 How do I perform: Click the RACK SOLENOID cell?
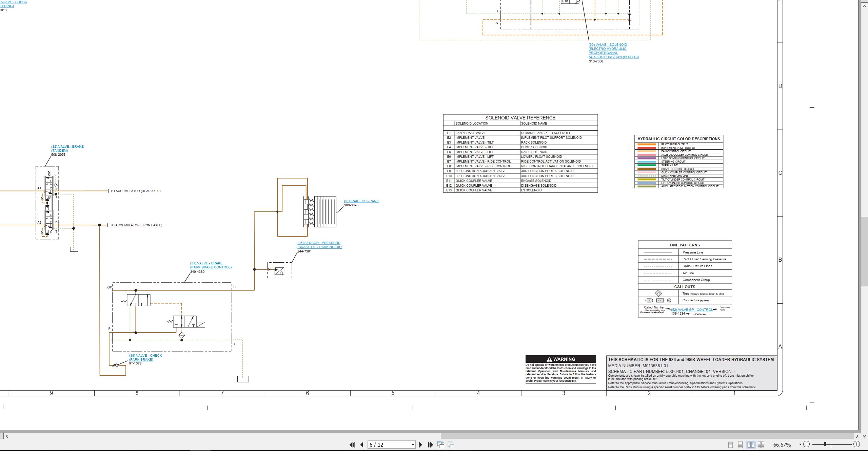click(559, 143)
